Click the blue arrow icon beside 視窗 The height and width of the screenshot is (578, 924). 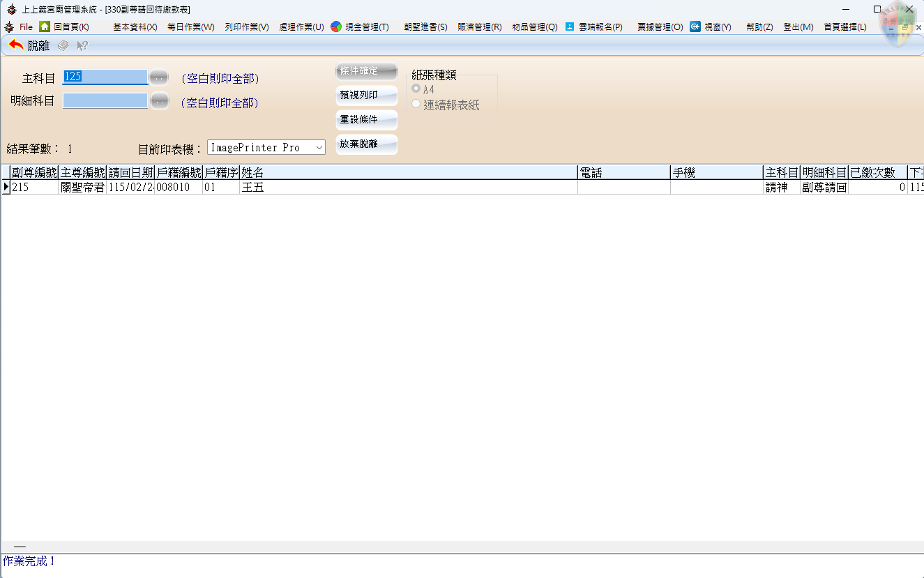coord(695,26)
